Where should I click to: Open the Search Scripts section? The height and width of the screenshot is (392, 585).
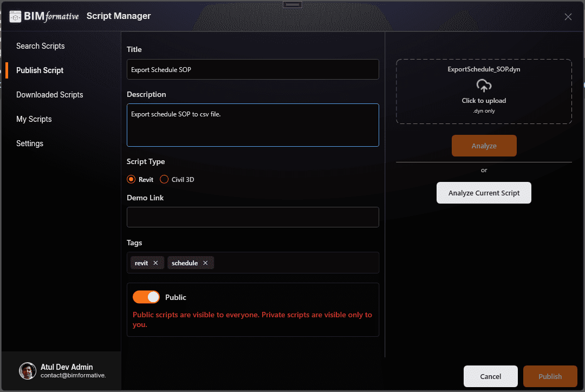tap(40, 46)
